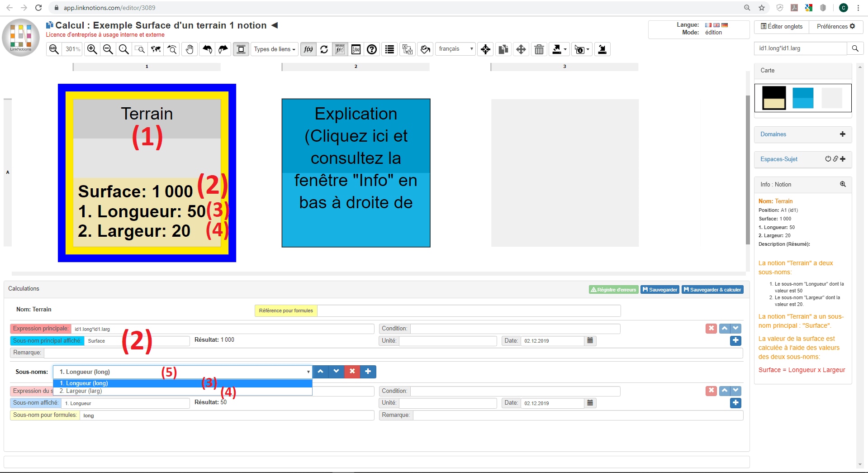This screenshot has width=868, height=473.
Task: Open the formula list window icon
Action: [x=356, y=49]
